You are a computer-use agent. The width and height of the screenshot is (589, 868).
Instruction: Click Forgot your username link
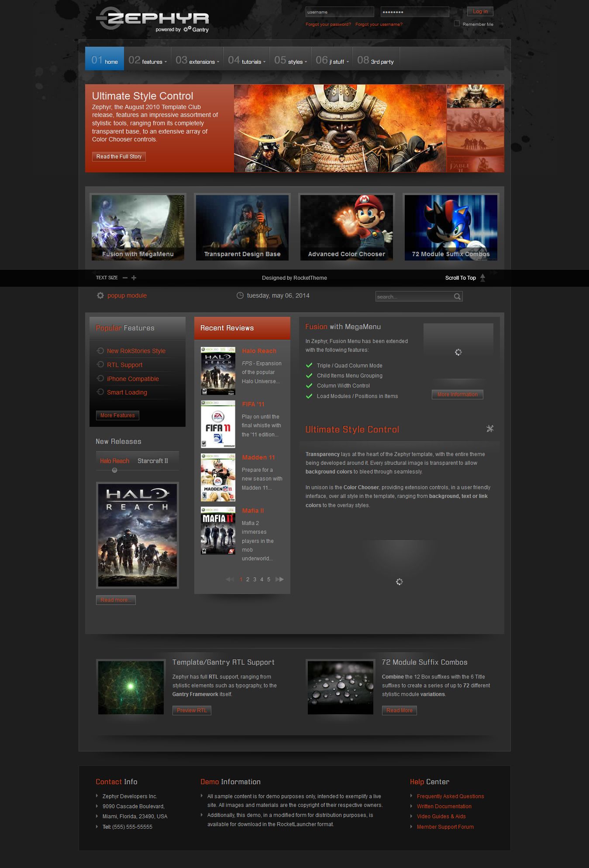click(x=379, y=24)
